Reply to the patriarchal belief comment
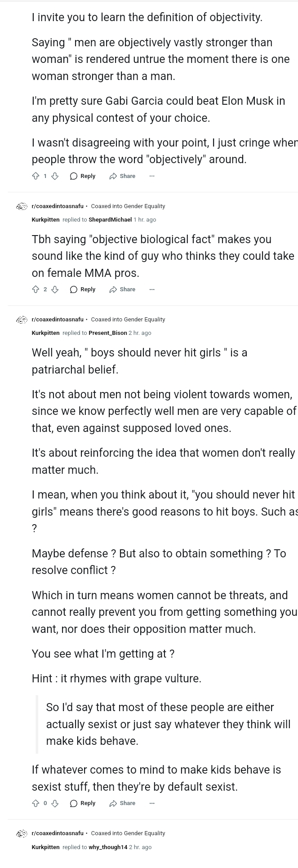Image resolution: width=298 pixels, height=868 pixels. point(83,803)
